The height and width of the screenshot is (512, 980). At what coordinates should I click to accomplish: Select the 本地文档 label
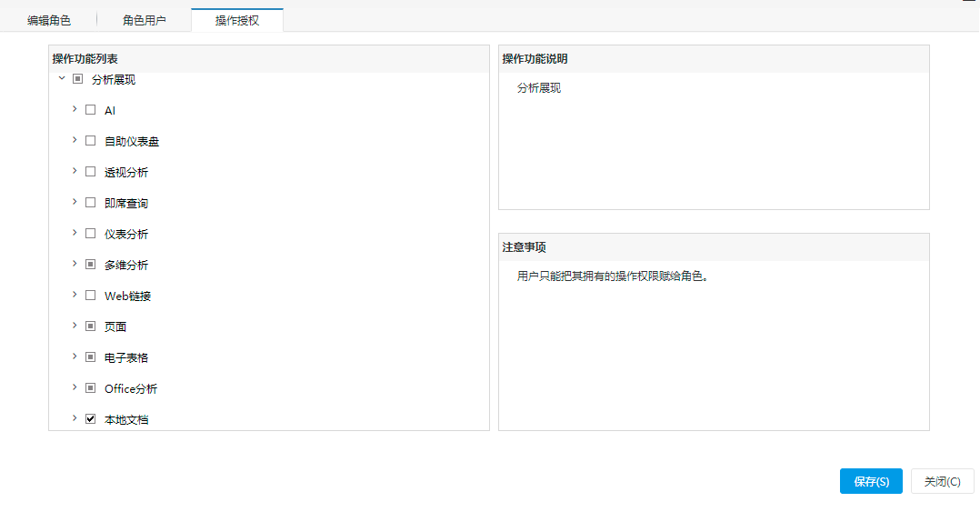[126, 419]
